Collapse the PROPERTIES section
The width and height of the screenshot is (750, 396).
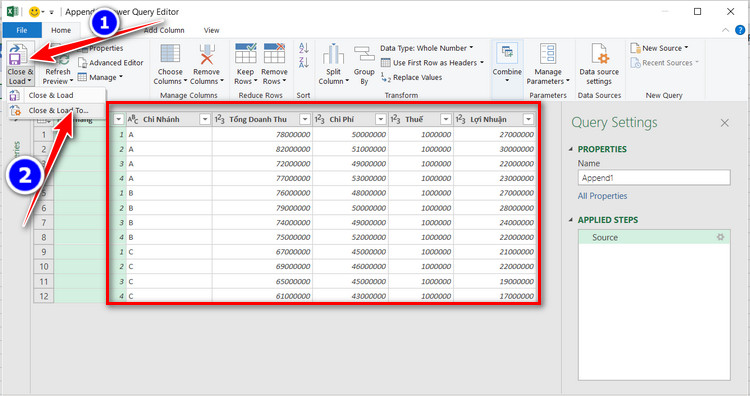click(x=571, y=149)
